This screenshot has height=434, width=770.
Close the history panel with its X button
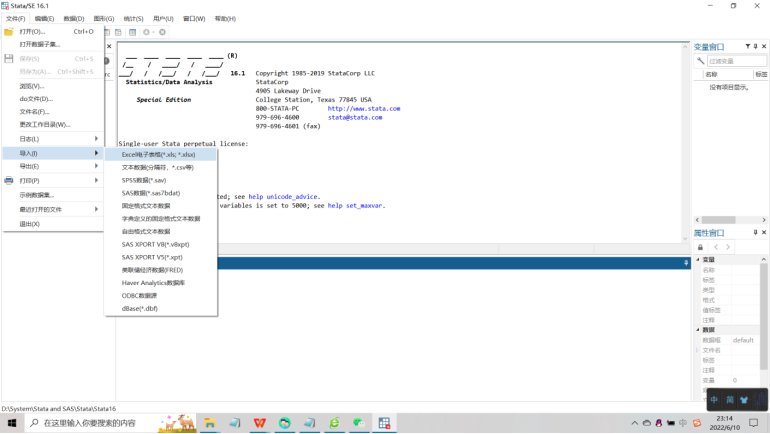coord(109,46)
